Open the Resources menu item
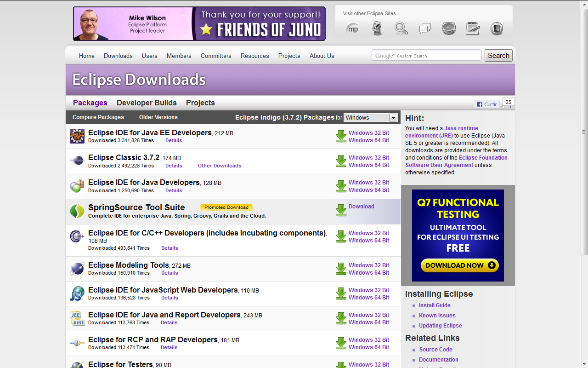588x368 pixels. pos(255,56)
